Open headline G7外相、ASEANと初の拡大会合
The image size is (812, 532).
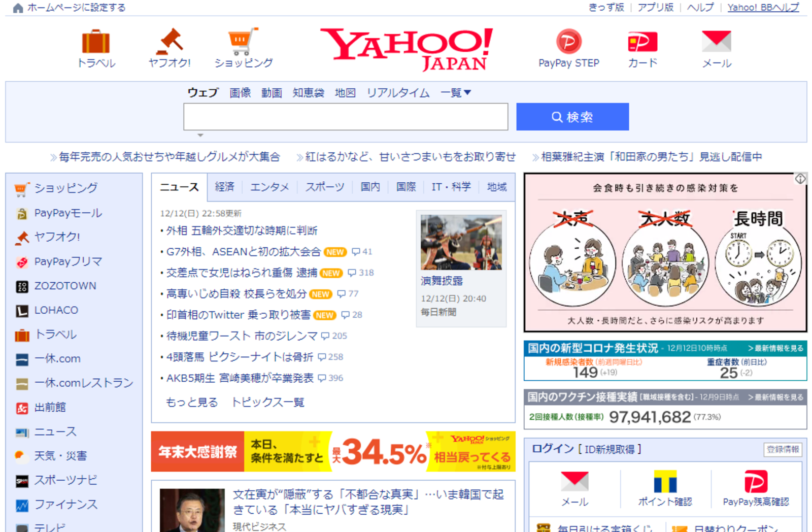(244, 252)
